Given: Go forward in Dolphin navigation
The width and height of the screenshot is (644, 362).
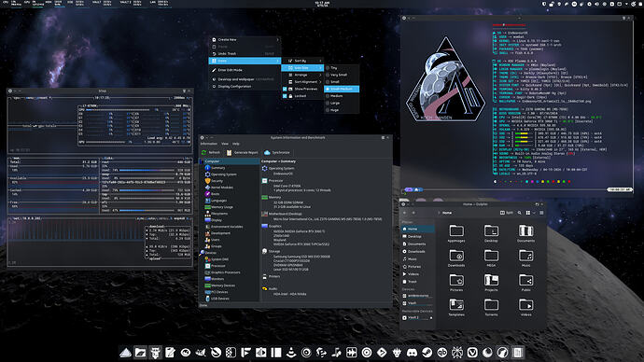Looking at the screenshot, I should coord(413,213).
